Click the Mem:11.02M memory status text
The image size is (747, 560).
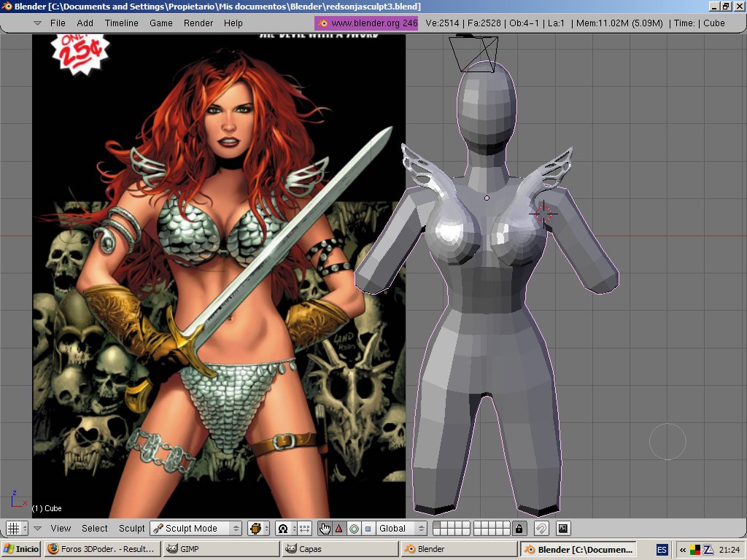coord(619,23)
